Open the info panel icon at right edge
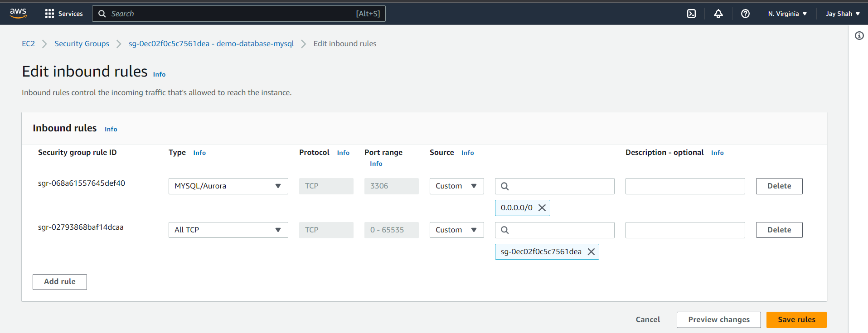The height and width of the screenshot is (333, 868). (x=859, y=35)
